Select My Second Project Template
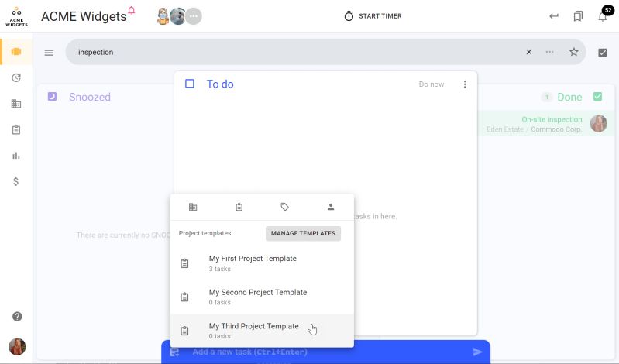 coord(262,297)
